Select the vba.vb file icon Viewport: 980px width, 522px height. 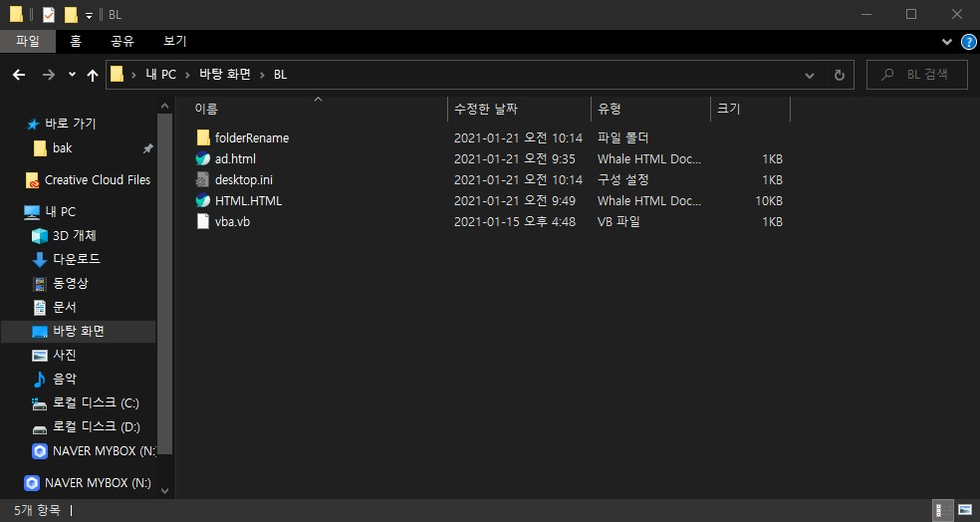click(203, 221)
